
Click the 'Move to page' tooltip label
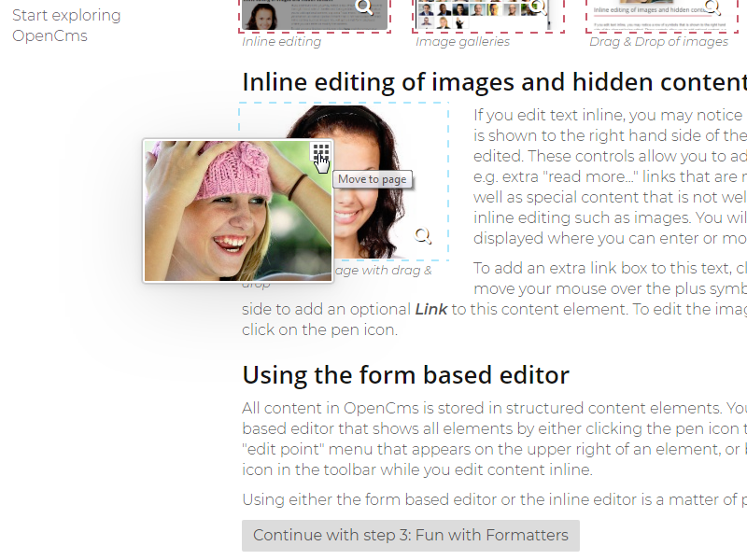[x=373, y=178]
